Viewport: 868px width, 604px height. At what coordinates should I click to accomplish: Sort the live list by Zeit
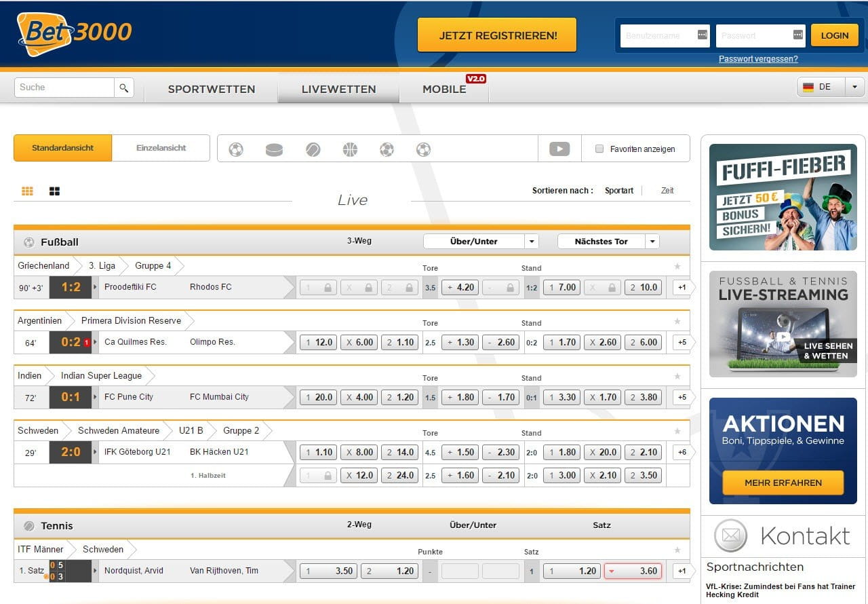coord(667,191)
